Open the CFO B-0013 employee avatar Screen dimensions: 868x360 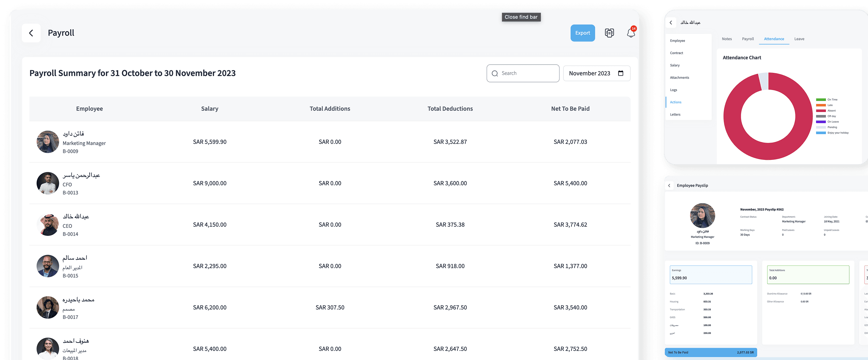[48, 183]
